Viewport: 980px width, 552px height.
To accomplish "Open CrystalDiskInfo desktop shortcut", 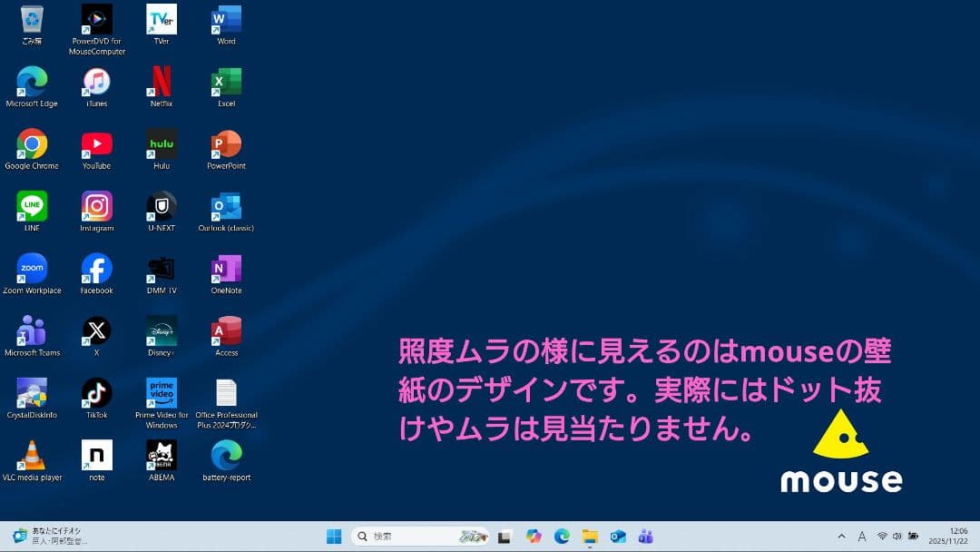I will pos(32,399).
